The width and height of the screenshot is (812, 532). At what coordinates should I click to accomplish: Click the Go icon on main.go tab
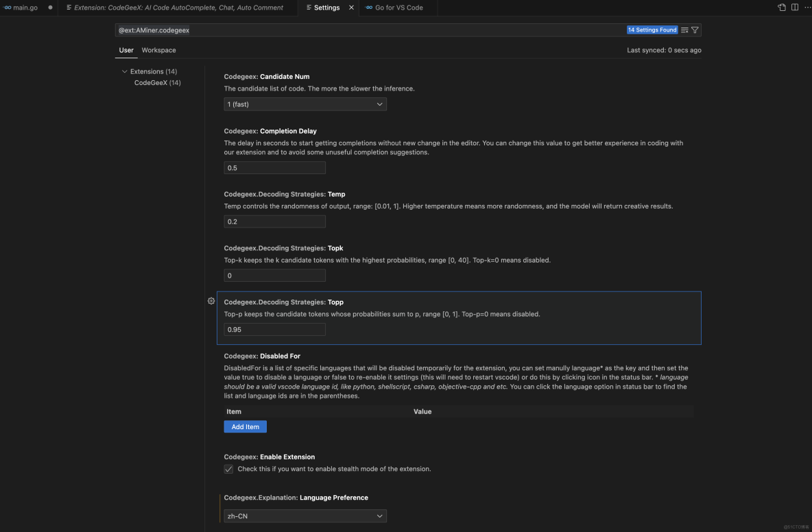(x=8, y=8)
